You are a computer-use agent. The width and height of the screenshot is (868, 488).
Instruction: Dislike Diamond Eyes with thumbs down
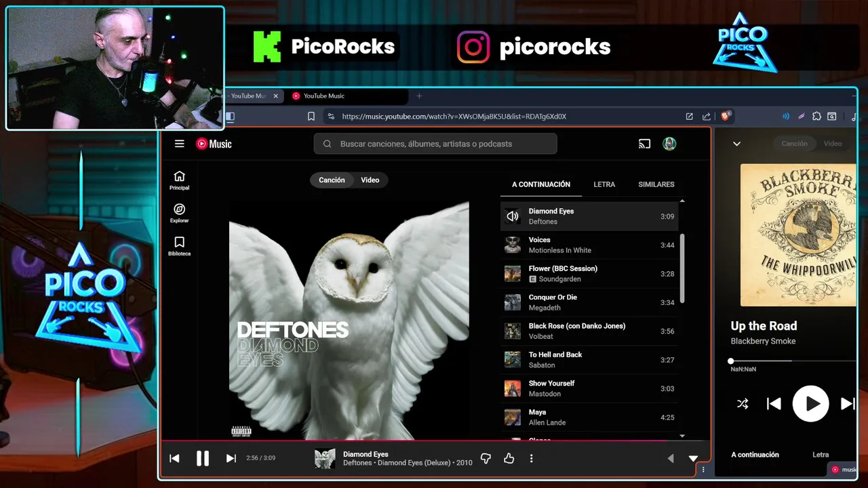coord(486,459)
